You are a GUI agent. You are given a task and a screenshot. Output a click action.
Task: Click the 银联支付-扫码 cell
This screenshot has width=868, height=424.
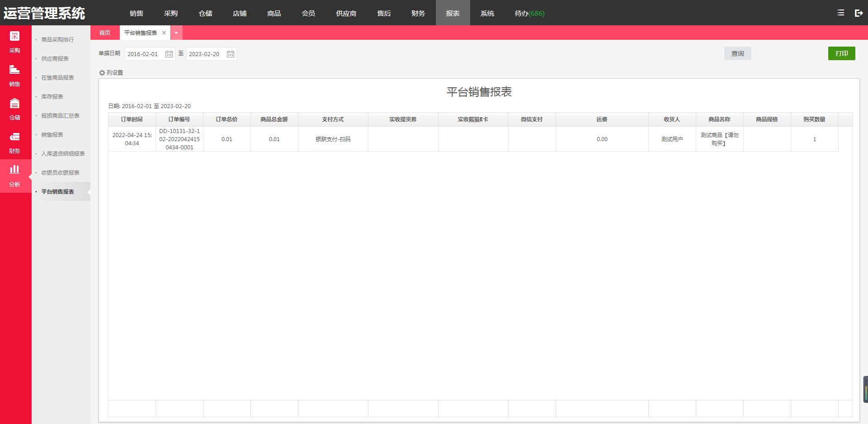pyautogui.click(x=333, y=139)
